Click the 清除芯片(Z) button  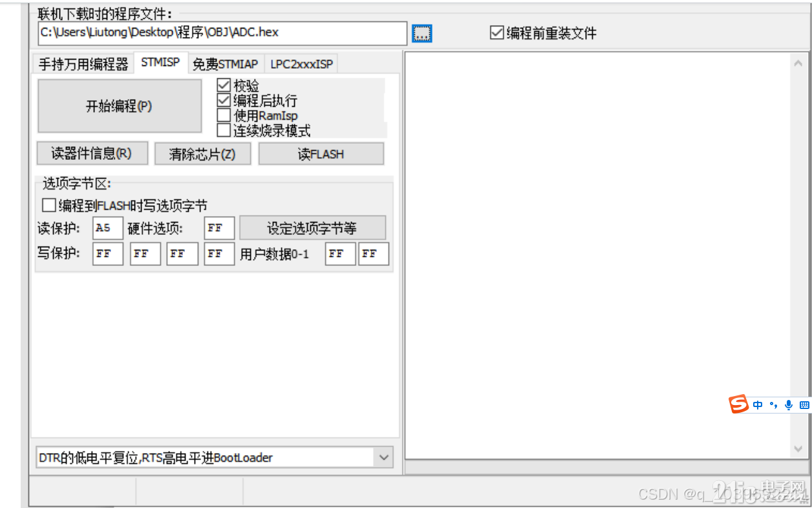pos(202,154)
